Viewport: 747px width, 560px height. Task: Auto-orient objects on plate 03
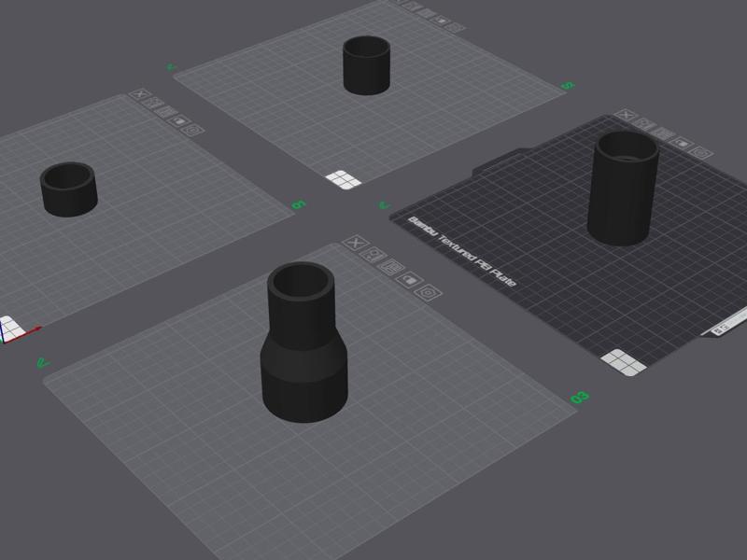(373, 255)
